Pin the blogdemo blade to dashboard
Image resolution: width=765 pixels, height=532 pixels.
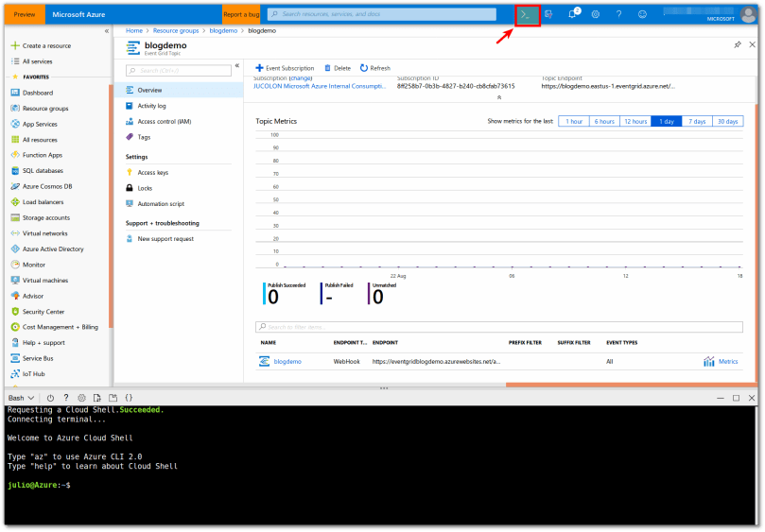tap(738, 44)
